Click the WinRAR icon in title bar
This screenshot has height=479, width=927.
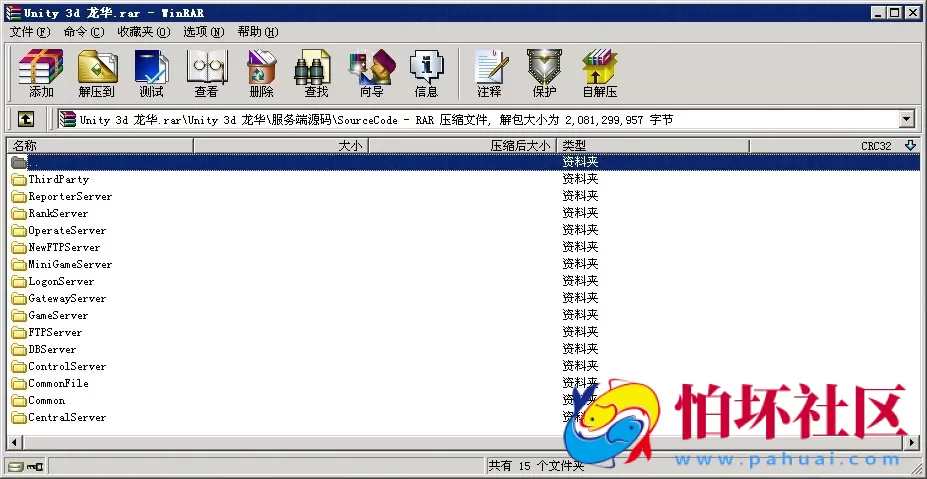coord(13,12)
